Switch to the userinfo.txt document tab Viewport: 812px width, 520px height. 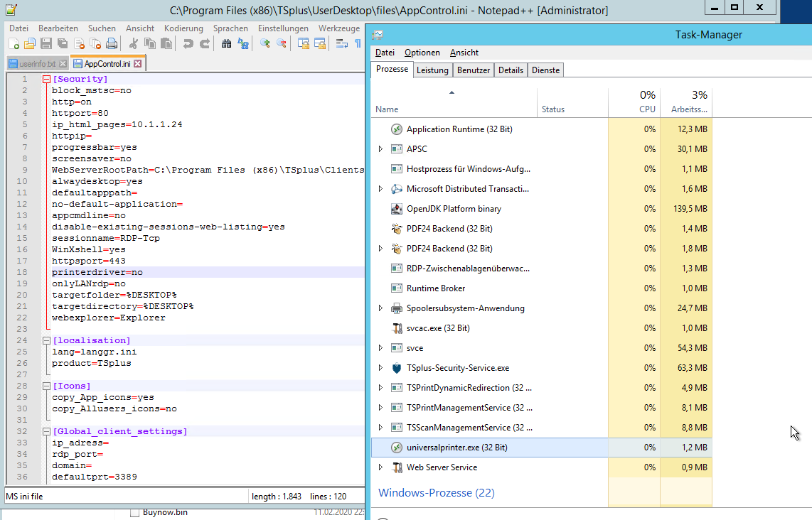[37, 64]
